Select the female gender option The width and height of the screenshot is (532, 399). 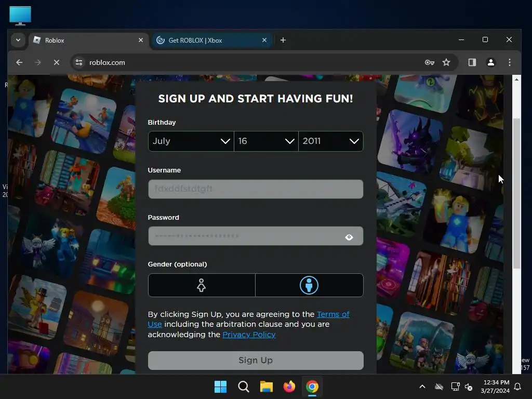tap(202, 285)
